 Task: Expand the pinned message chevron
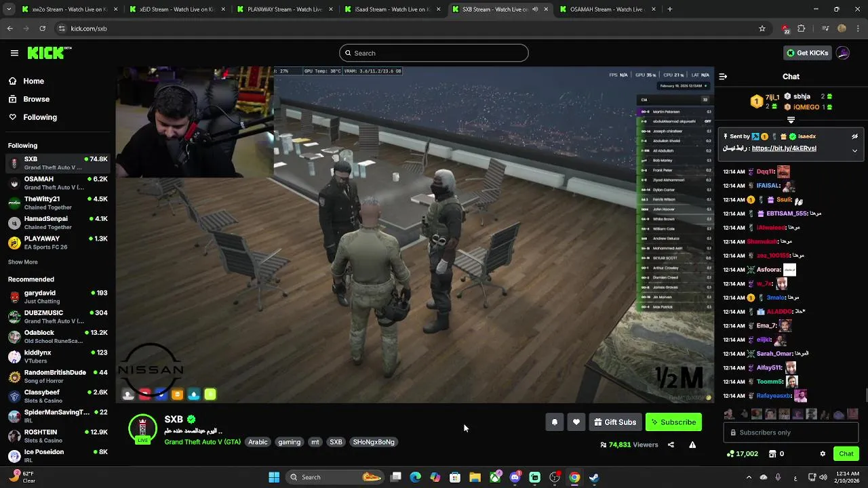(854, 150)
